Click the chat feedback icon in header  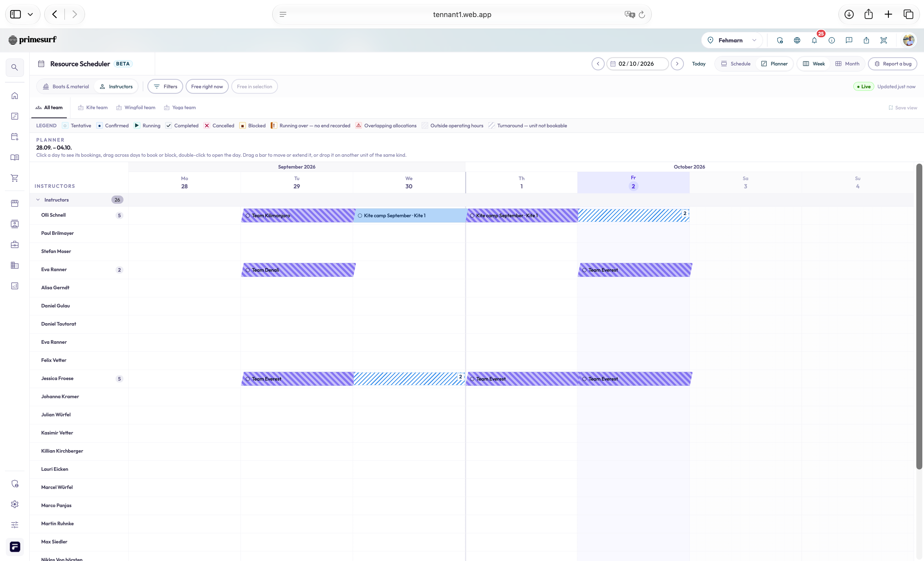pos(849,40)
